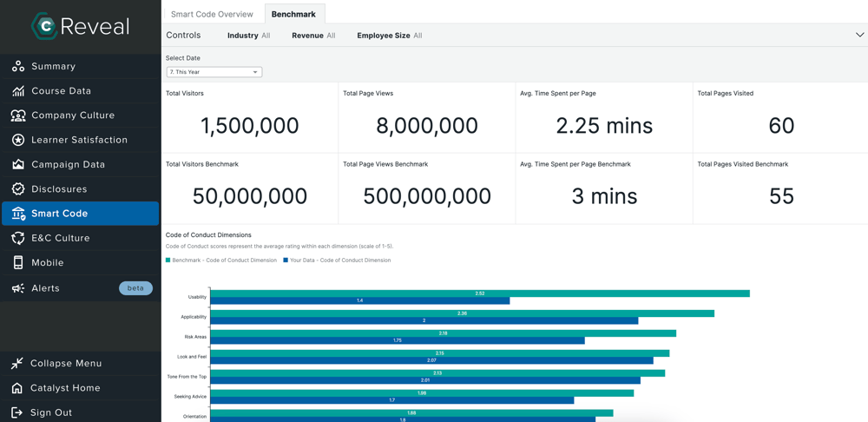Open Disclosures via its checkmark badge icon
This screenshot has width=868, height=422.
(x=17, y=188)
